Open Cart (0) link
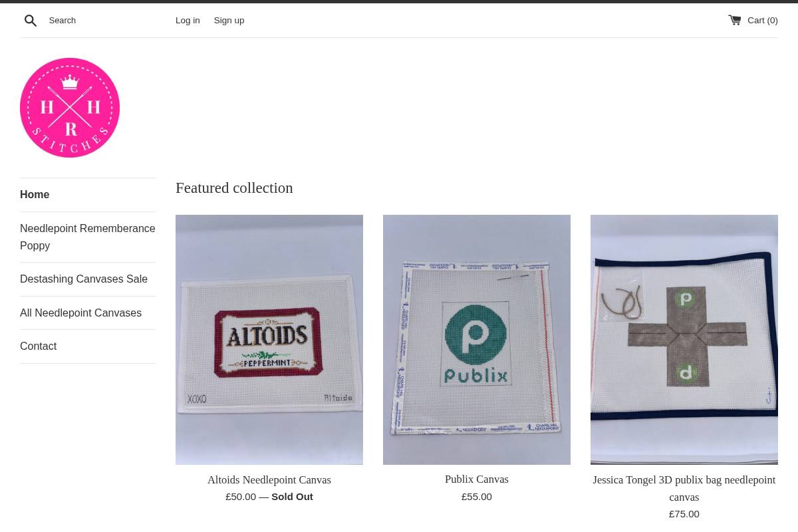 click(753, 21)
